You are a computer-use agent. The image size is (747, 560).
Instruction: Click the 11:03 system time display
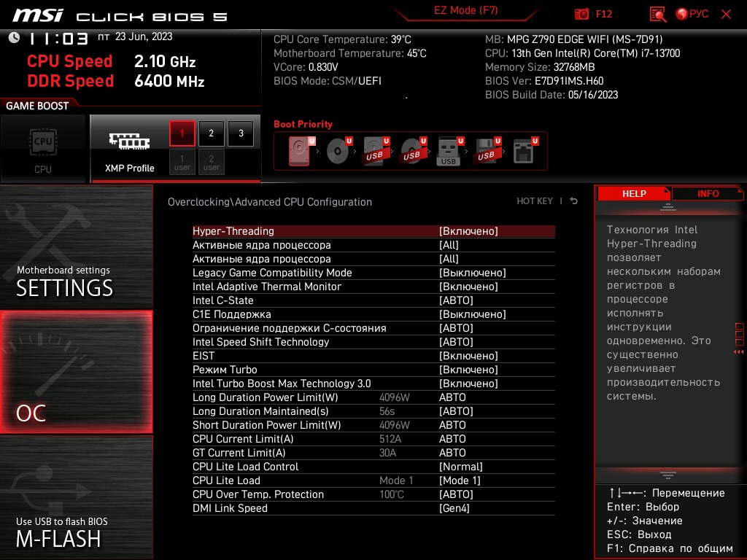pyautogui.click(x=58, y=39)
